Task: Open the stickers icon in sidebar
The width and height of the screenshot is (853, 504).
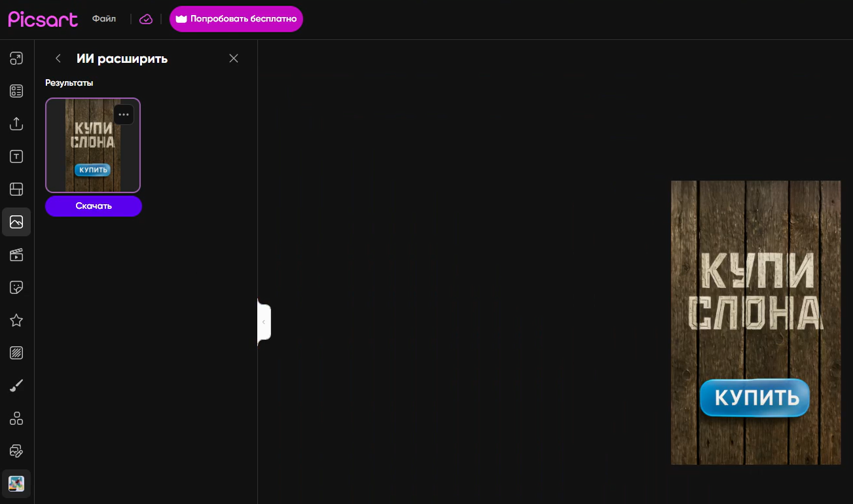Action: click(x=16, y=287)
